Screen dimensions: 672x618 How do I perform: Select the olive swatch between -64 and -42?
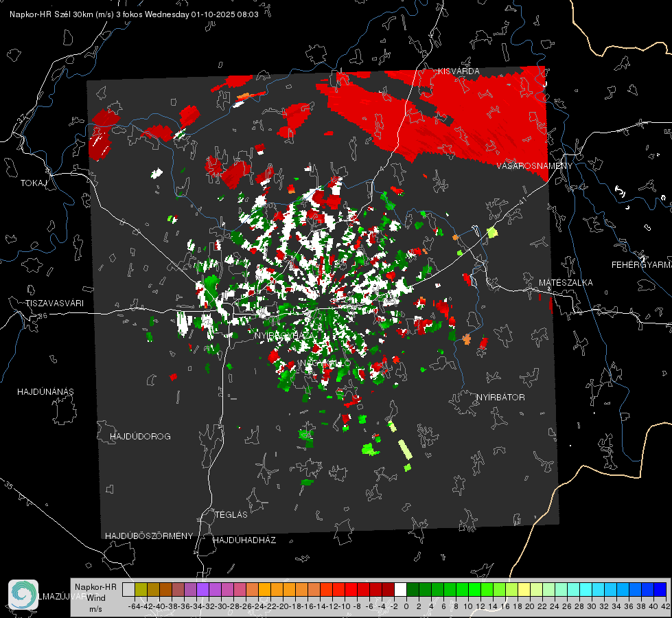tap(141, 589)
